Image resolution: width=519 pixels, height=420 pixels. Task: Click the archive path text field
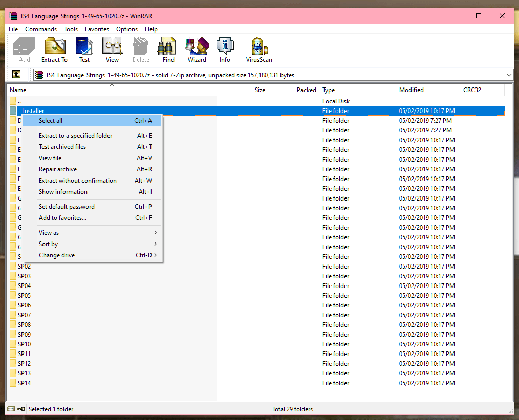pyautogui.click(x=273, y=75)
